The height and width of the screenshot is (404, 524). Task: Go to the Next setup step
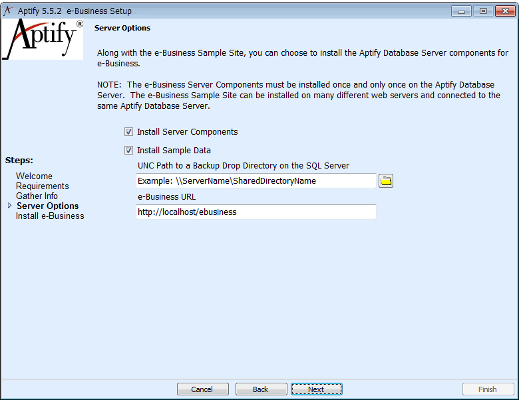click(317, 389)
